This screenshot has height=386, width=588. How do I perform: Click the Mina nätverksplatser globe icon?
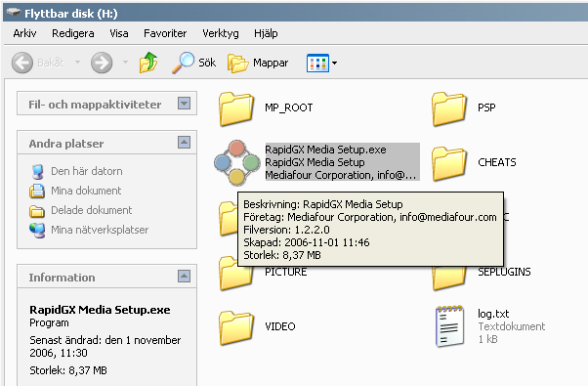click(37, 230)
